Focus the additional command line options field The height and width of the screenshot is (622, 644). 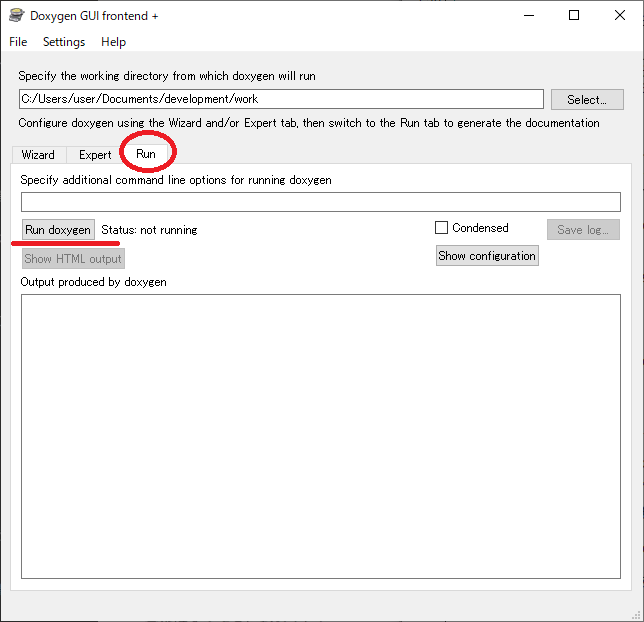[x=320, y=202]
